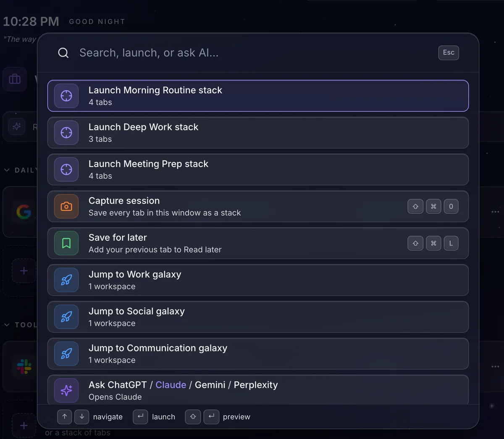Image resolution: width=504 pixels, height=439 pixels.
Task: Open the Slack tile in the background
Action: (24, 366)
